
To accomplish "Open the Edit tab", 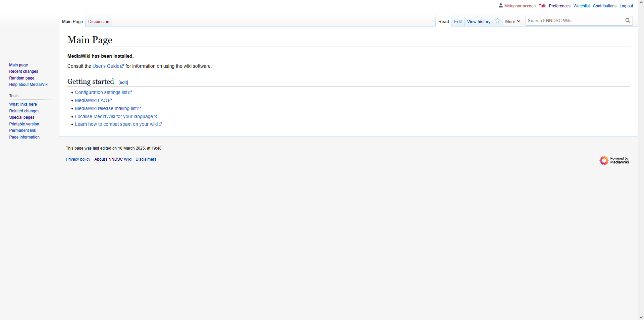I will [x=458, y=21].
